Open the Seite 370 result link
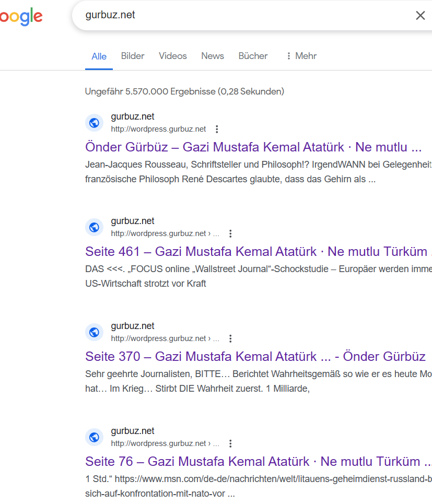Image resolution: width=432 pixels, height=504 pixels. [x=255, y=357]
